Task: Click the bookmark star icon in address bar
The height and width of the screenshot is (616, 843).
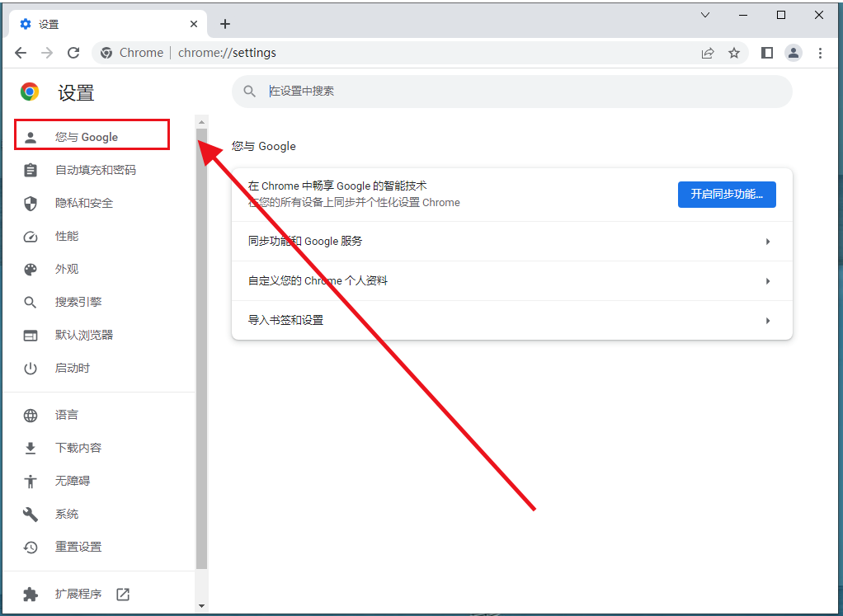Action: click(x=733, y=53)
